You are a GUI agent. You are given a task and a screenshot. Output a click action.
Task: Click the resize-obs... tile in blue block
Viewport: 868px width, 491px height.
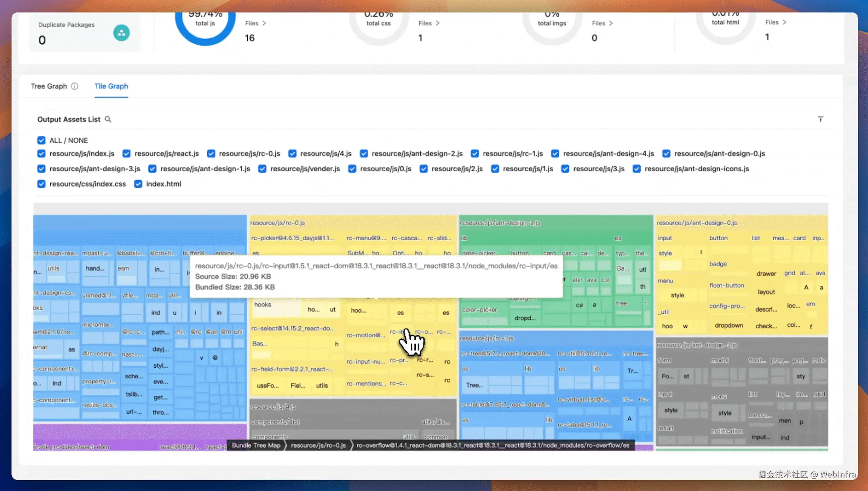coord(100,405)
